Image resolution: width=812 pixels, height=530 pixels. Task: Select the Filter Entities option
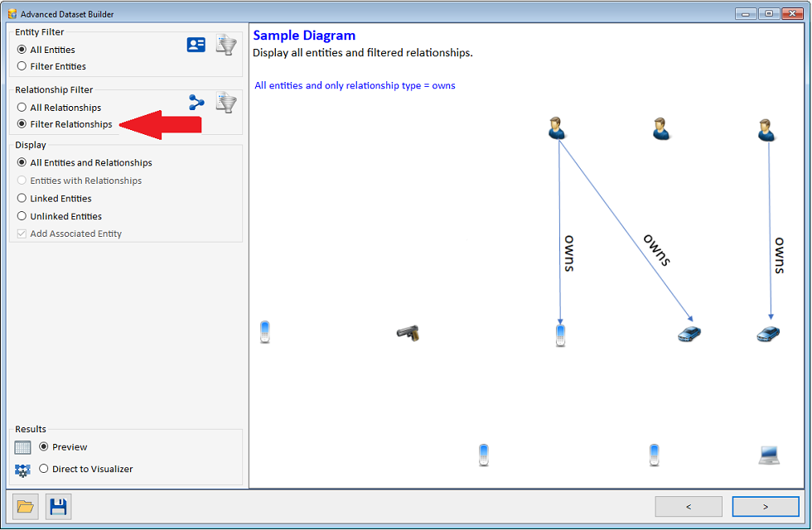(22, 66)
